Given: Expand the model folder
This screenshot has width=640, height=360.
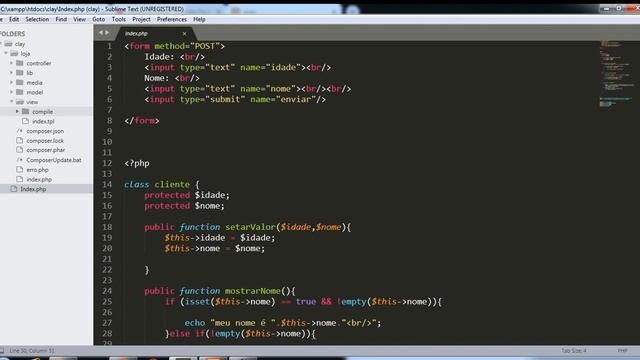Looking at the screenshot, I should (11, 92).
